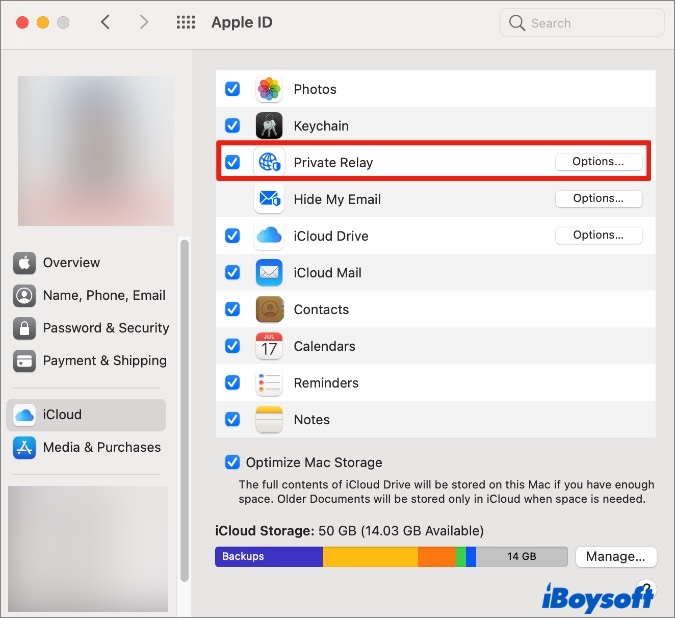Open iCloud Drive Options
The width and height of the screenshot is (676, 618).
(x=598, y=236)
